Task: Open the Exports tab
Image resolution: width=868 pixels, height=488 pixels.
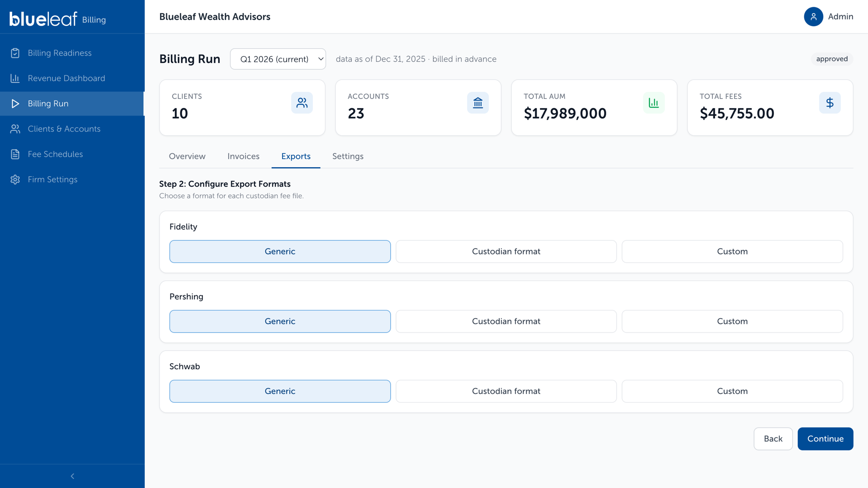Action: (x=296, y=156)
